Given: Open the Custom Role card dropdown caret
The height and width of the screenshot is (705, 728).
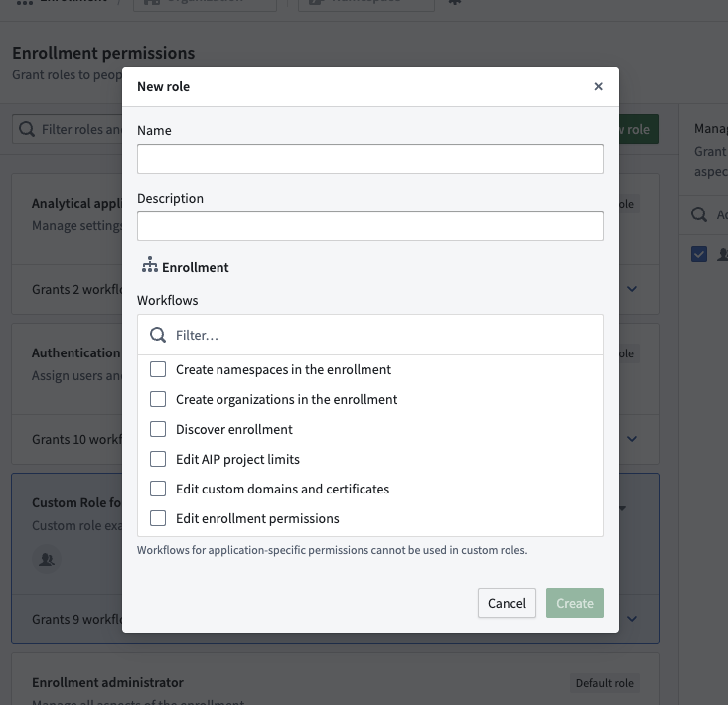Looking at the screenshot, I should [623, 508].
